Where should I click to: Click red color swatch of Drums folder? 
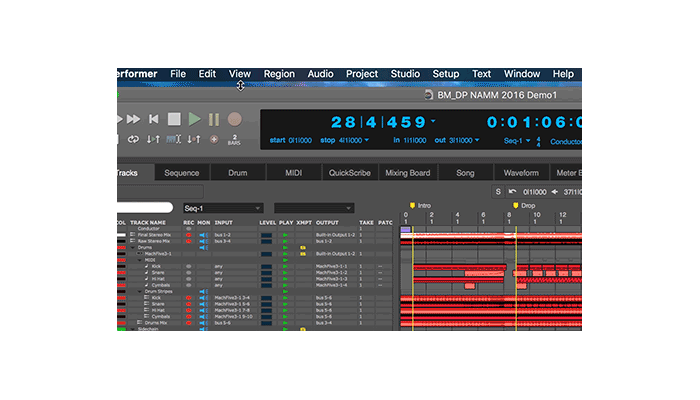[121, 247]
